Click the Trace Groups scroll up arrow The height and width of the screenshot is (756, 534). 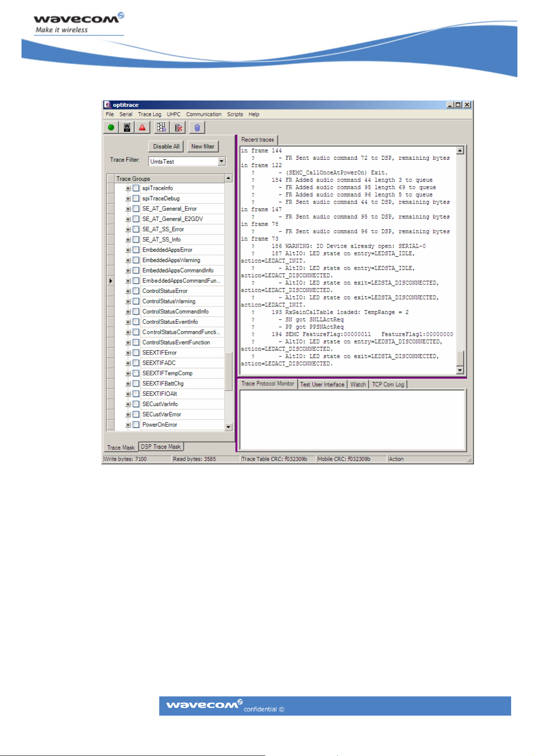pyautogui.click(x=229, y=179)
